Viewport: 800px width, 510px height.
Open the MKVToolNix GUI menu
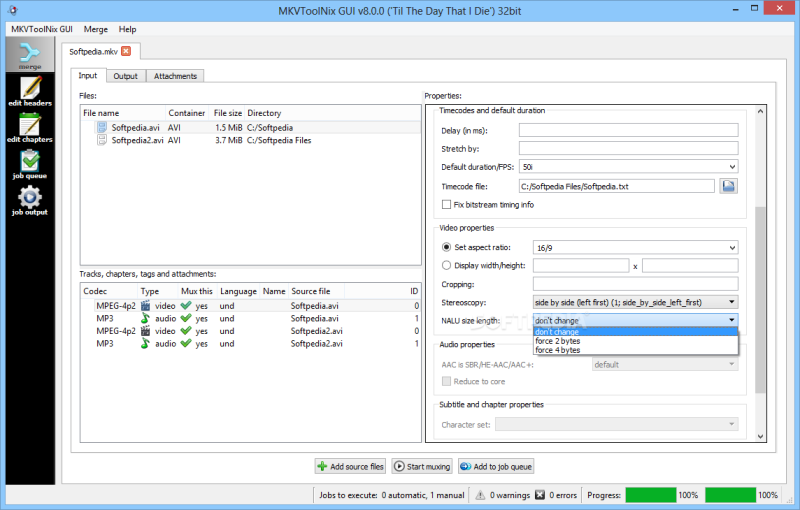pyautogui.click(x=42, y=29)
